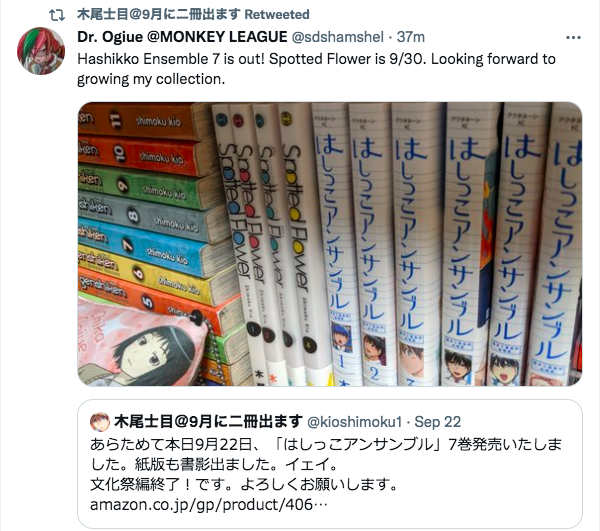Click the Retweeted label
This screenshot has width=600, height=531.
tap(277, 15)
